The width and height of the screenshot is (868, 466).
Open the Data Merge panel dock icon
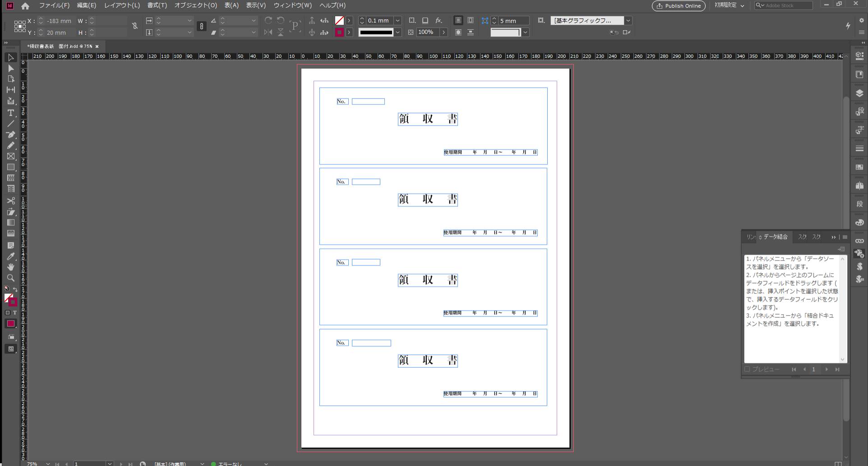pyautogui.click(x=859, y=254)
